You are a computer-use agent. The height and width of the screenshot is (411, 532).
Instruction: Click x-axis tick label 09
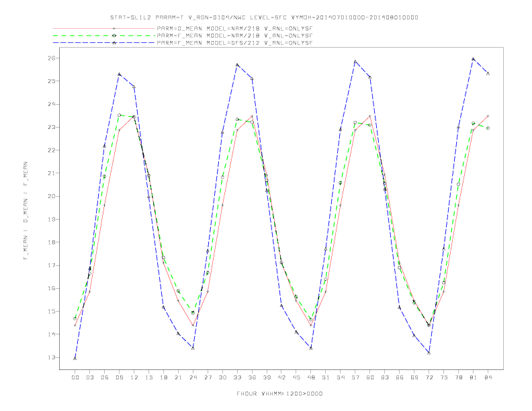[119, 377]
